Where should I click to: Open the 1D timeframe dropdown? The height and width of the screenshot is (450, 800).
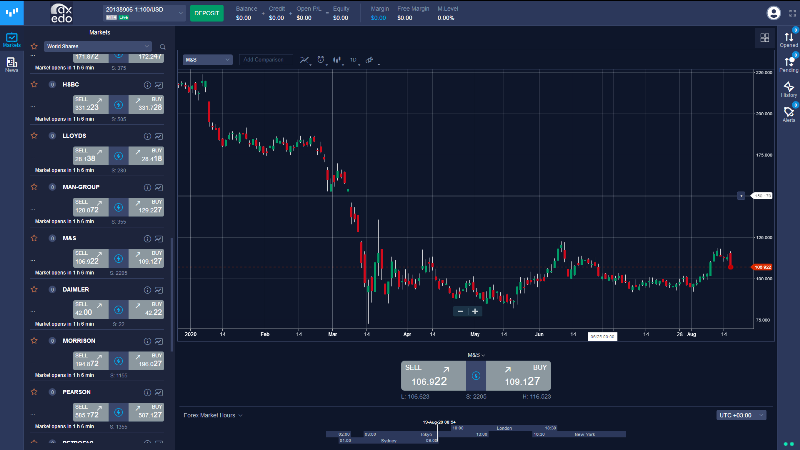(x=354, y=60)
